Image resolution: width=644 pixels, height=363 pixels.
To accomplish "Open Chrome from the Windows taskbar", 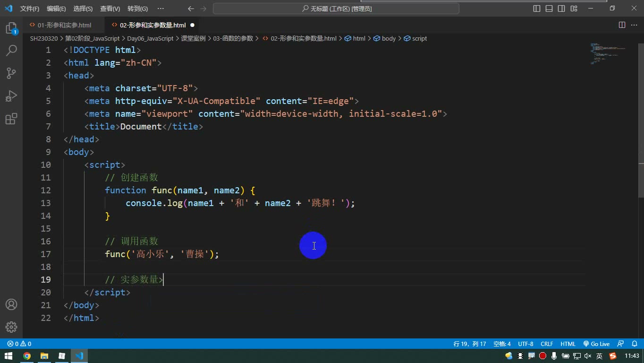I will (x=27, y=356).
